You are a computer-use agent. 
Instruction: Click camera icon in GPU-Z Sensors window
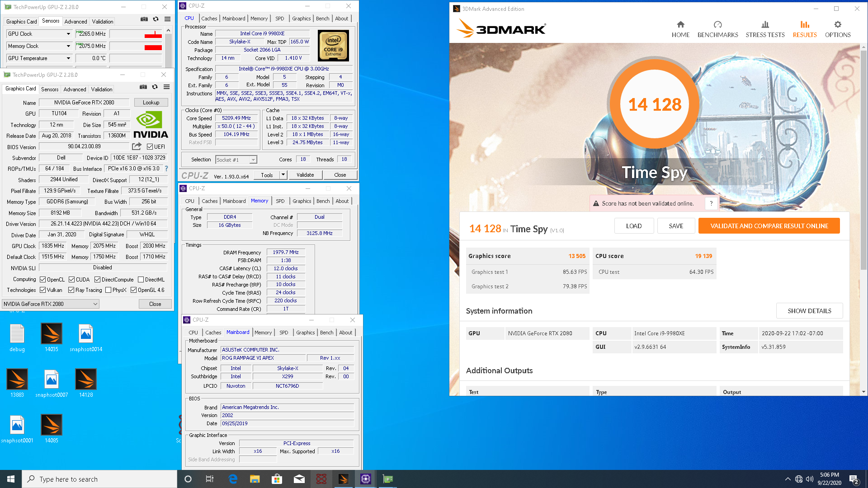(x=144, y=19)
